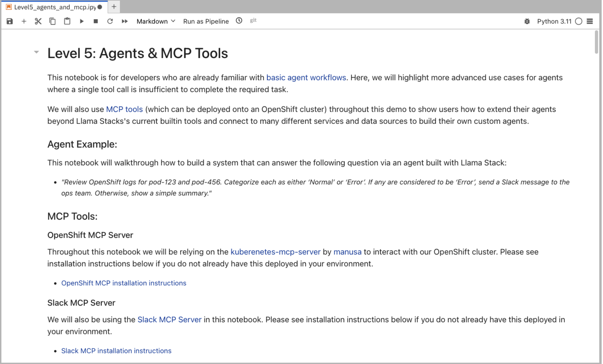Open Slack MCP installation instructions link
The height and width of the screenshot is (364, 603).
point(116,351)
